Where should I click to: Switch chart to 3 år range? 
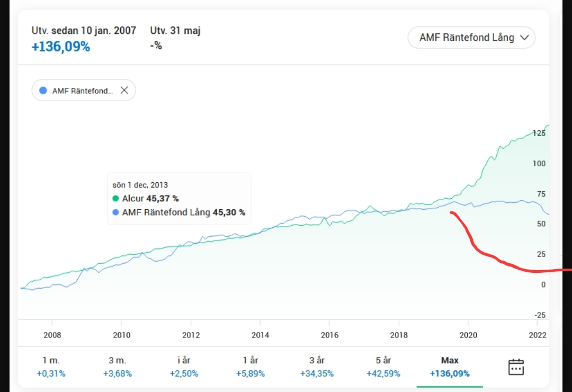point(317,367)
